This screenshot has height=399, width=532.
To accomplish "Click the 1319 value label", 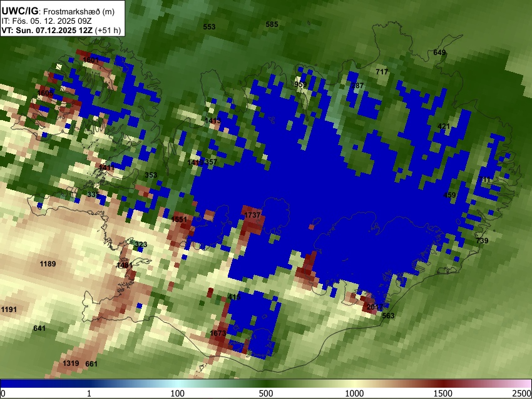I will 71,363.
